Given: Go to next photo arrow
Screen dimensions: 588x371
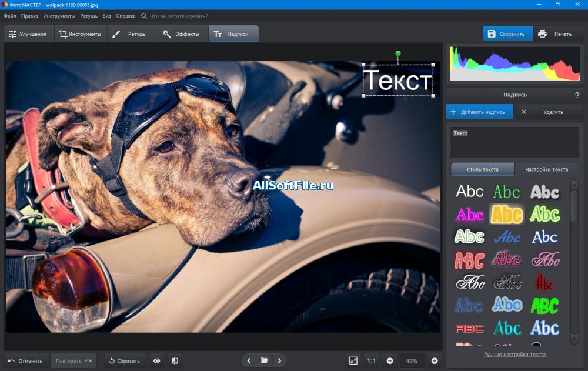Looking at the screenshot, I should [x=279, y=360].
